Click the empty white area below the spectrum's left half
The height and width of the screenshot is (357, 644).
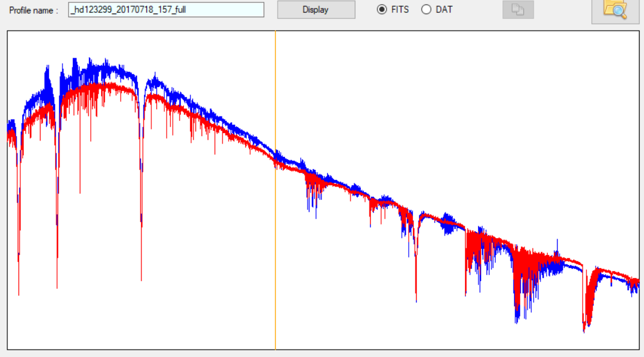153,307
